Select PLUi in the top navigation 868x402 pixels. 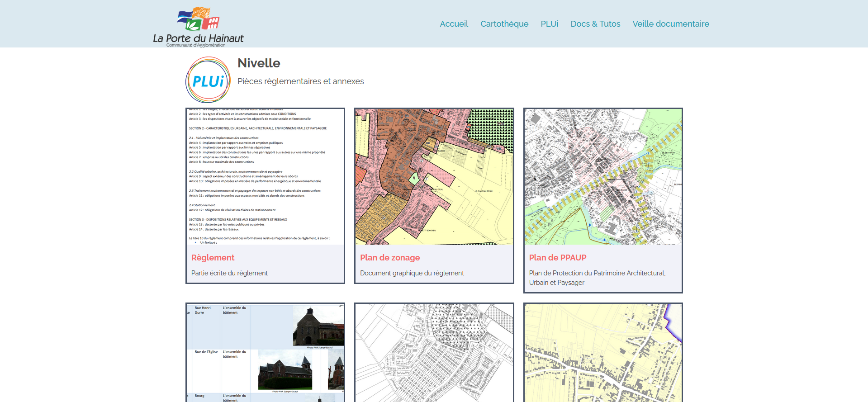550,24
